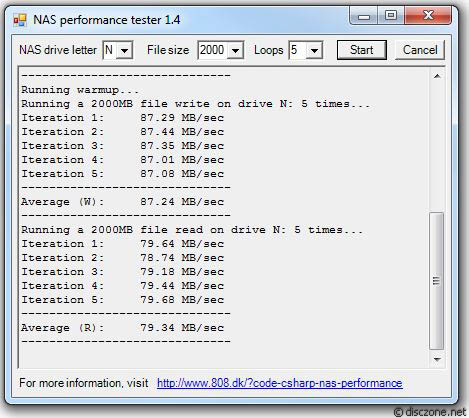The width and height of the screenshot is (469, 418).
Task: Click the Average (R) result line
Action: [x=122, y=328]
